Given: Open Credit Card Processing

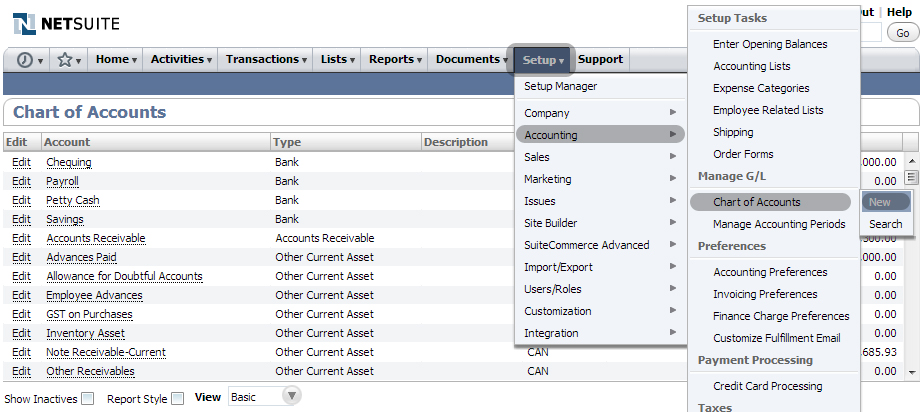Looking at the screenshot, I should coord(768,386).
